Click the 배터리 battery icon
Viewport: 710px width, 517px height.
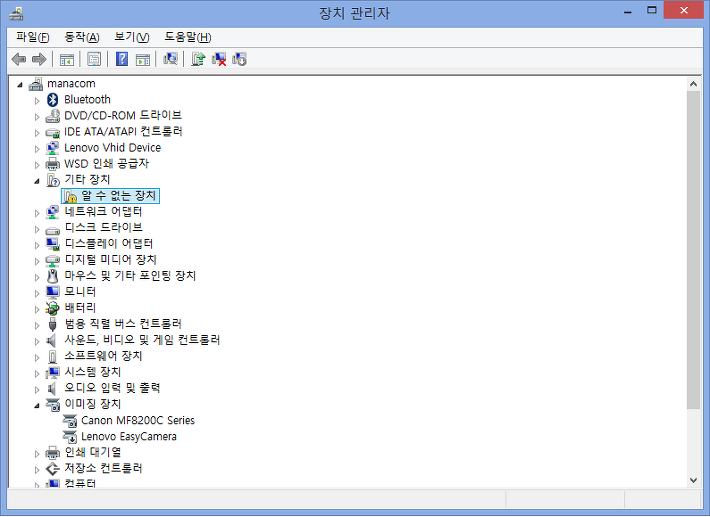[53, 308]
